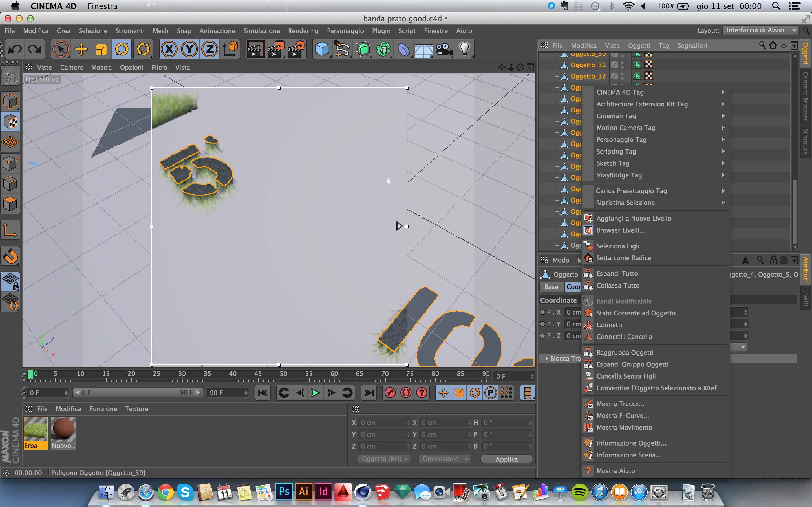Screen dimensions: 812x507
Task: Click the Applica button
Action: click(506, 459)
